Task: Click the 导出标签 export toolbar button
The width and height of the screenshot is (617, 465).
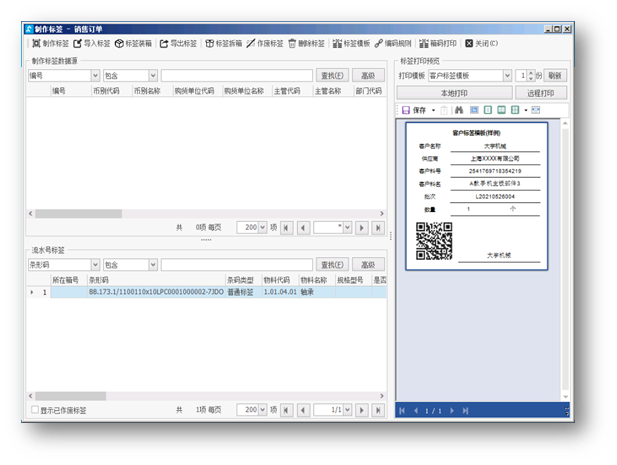Action: (178, 43)
